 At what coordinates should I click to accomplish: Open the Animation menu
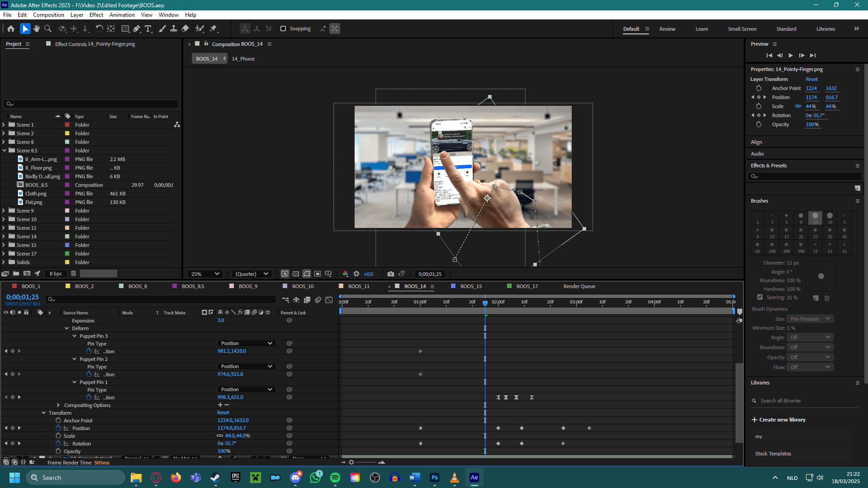click(x=122, y=15)
